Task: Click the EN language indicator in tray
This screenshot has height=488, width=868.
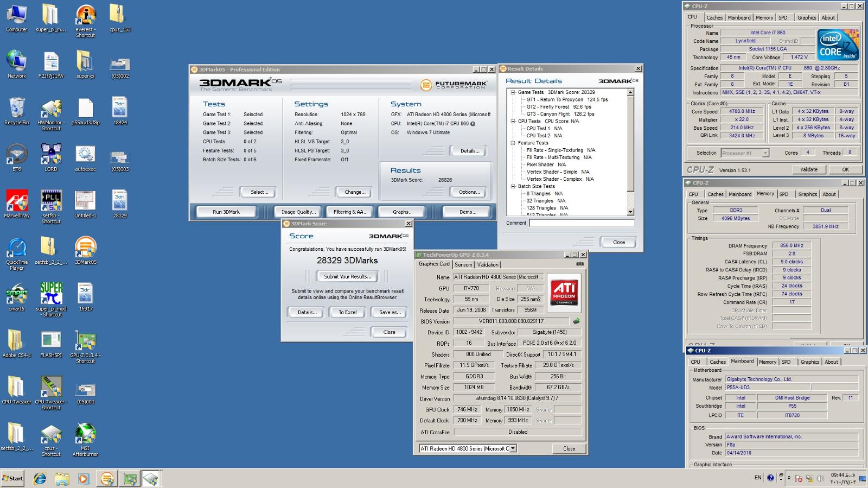Action: tap(757, 478)
